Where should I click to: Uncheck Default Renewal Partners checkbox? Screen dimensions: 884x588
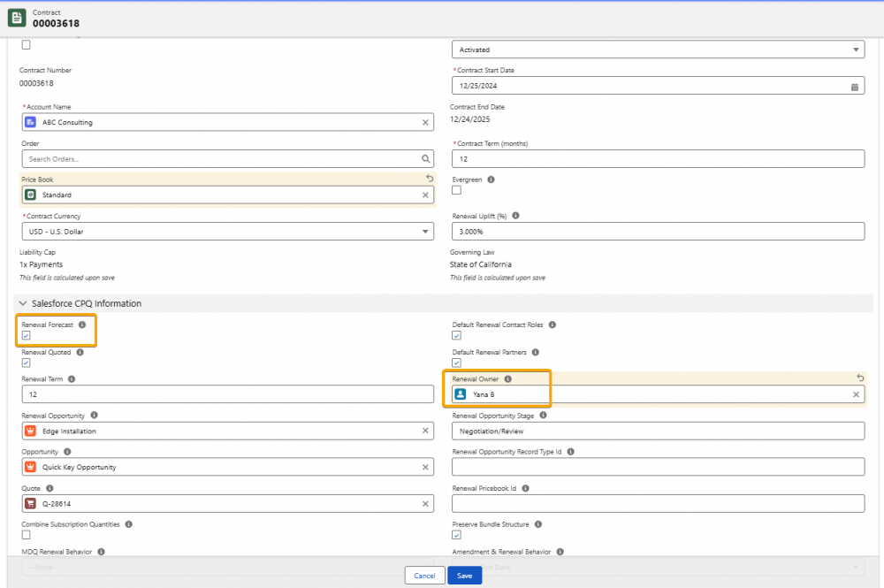457,363
